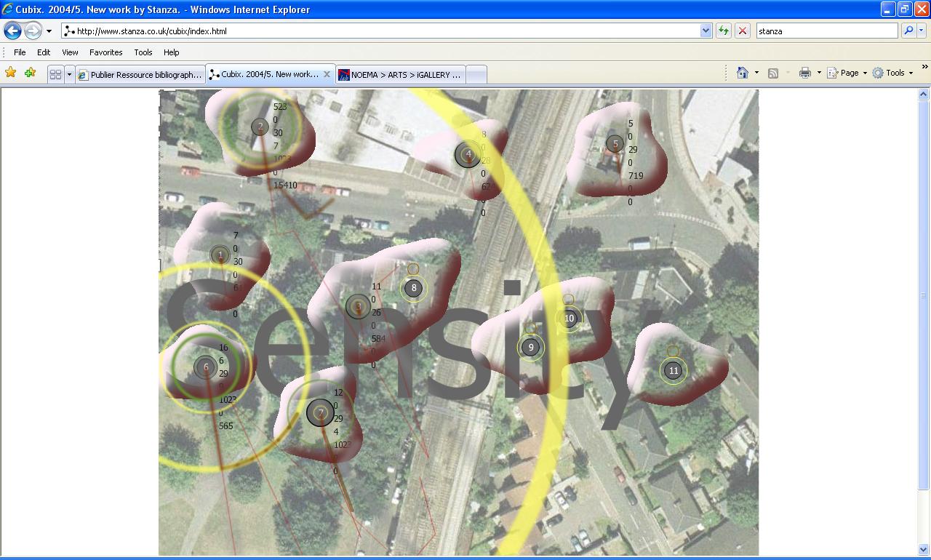The height and width of the screenshot is (560, 931).
Task: Open the Edit menu
Action: point(44,52)
